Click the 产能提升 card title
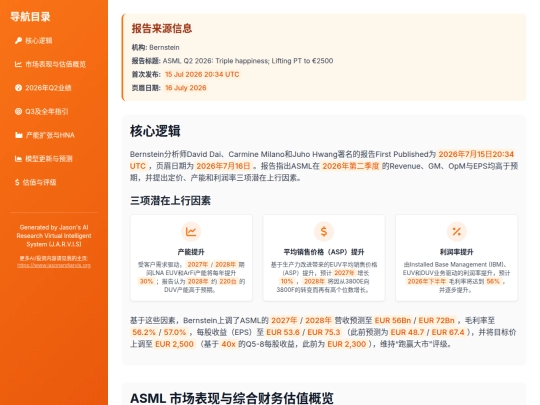The height and width of the screenshot is (405, 540). point(191,252)
